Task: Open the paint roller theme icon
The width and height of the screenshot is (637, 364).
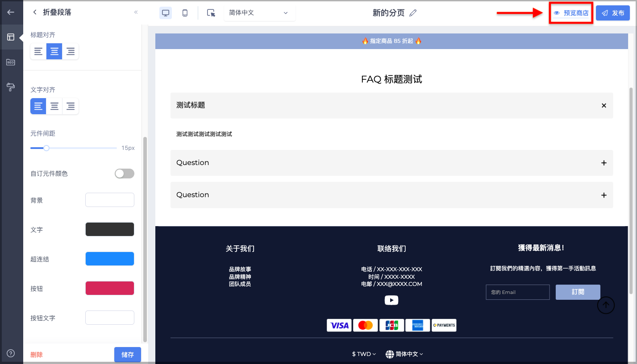Action: click(x=11, y=87)
